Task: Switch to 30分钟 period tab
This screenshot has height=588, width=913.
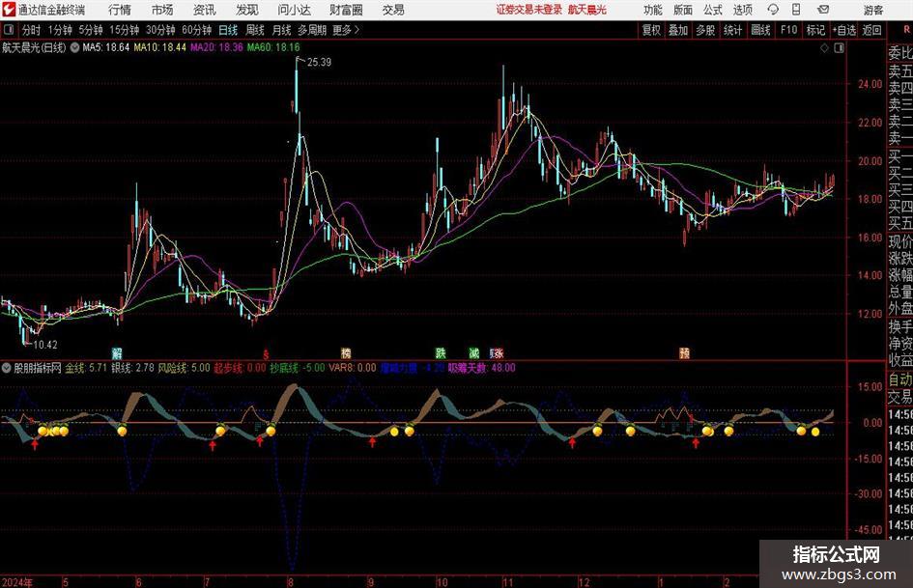Action: pyautogui.click(x=160, y=30)
